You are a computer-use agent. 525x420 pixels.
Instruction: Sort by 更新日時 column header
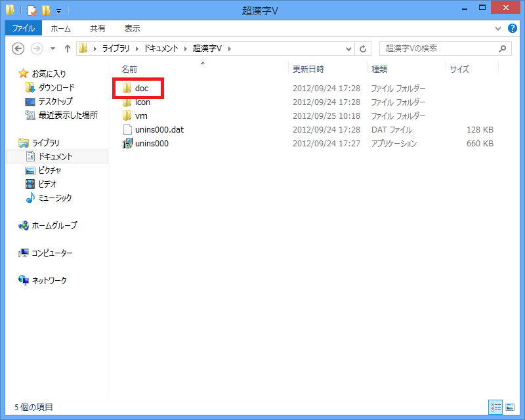point(308,69)
